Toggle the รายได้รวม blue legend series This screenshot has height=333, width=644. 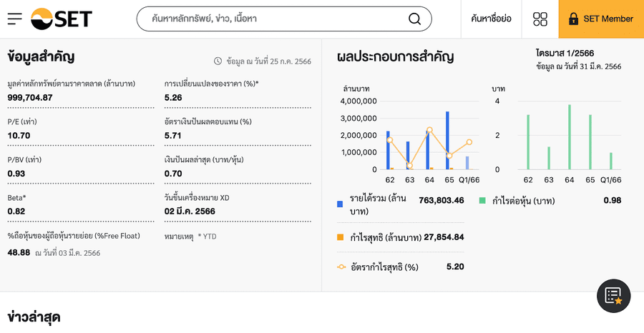tap(340, 204)
